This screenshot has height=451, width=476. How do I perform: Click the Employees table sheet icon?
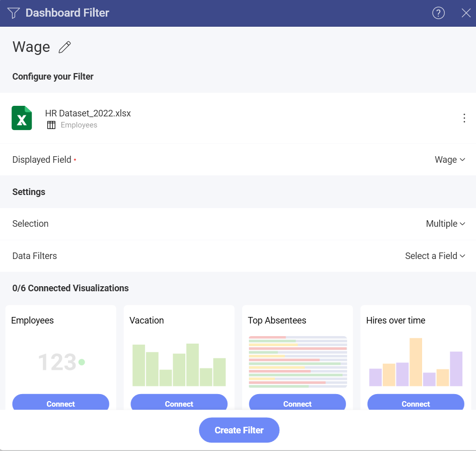[51, 125]
